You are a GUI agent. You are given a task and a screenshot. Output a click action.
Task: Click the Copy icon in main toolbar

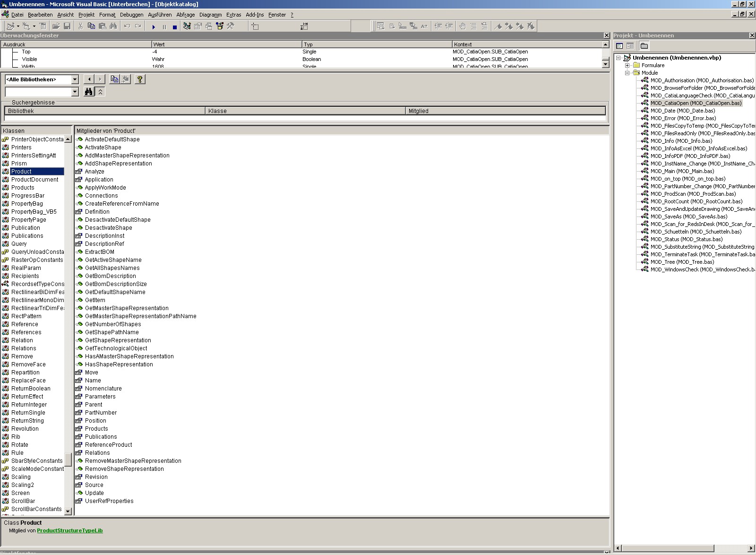pyautogui.click(x=91, y=26)
